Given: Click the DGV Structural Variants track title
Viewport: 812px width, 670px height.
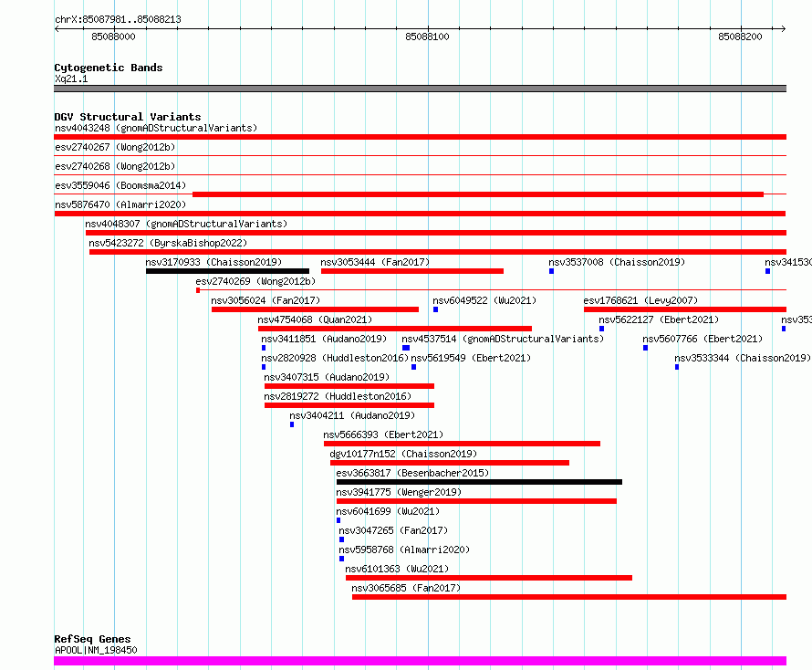Looking at the screenshot, I should pyautogui.click(x=128, y=117).
